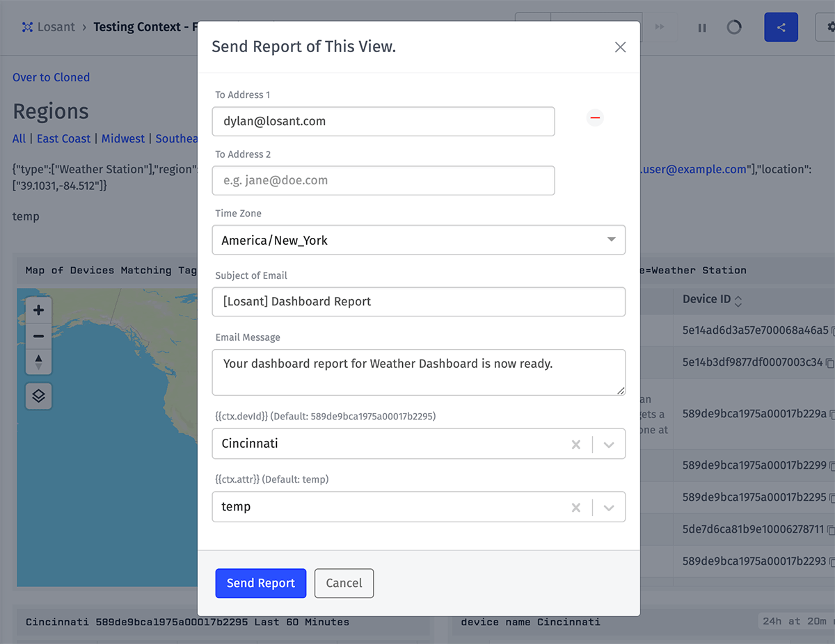The width and height of the screenshot is (835, 644).
Task: Pause live dashboard updates
Action: (702, 28)
